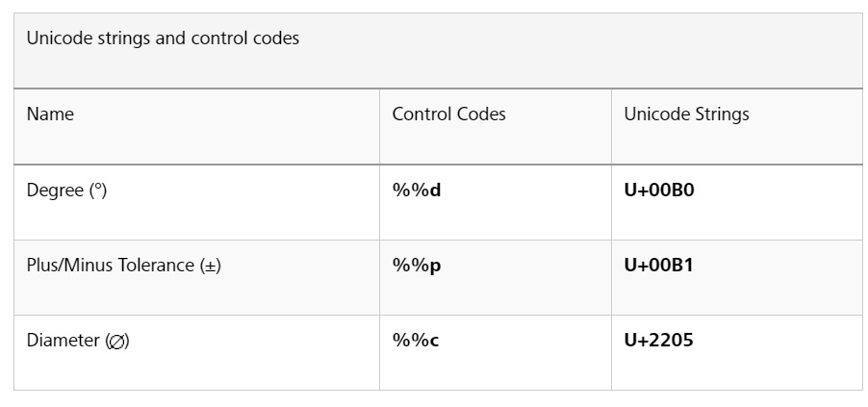Viewport: 868px width, 407px height.
Task: Click the U+00B0 unicode string
Action: 659,191
